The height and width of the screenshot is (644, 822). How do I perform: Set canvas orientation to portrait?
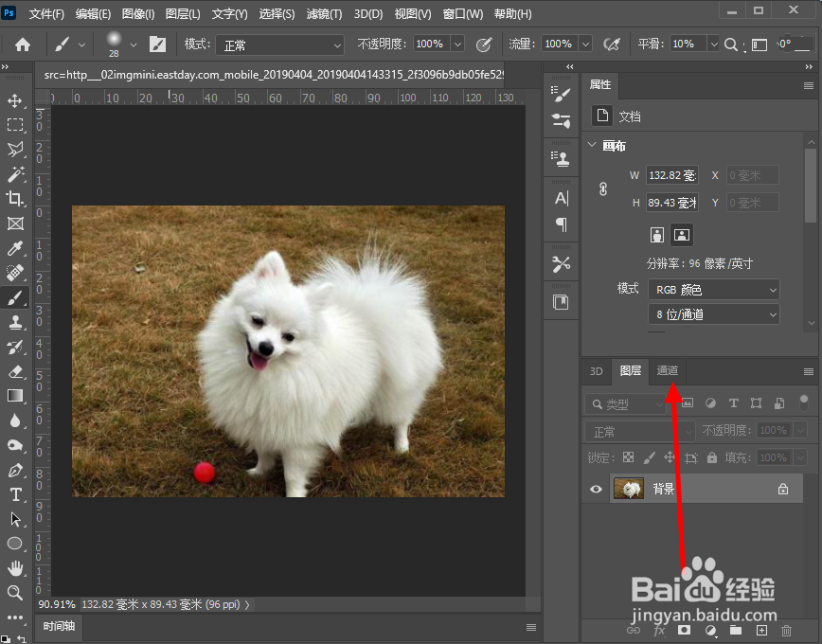point(657,235)
